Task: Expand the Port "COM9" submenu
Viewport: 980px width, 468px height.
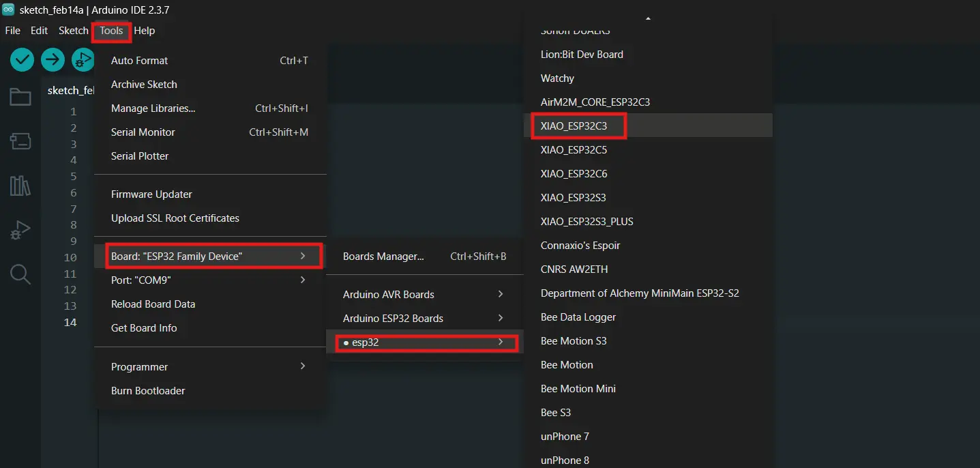Action: click(209, 280)
